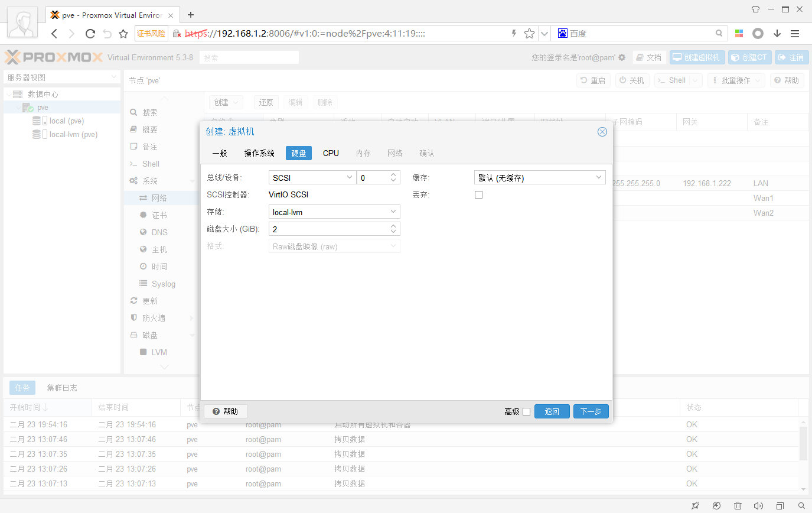Toggle the 丢弃 discard checkbox

coord(478,194)
